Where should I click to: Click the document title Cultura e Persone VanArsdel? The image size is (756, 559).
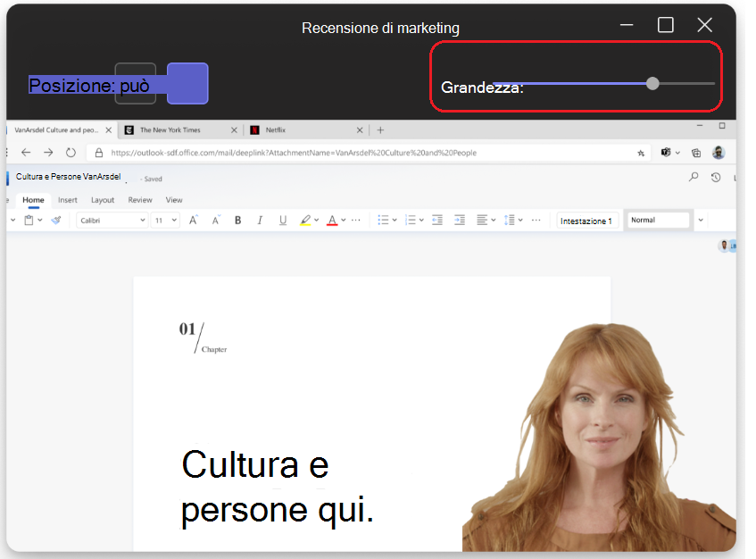pyautogui.click(x=69, y=177)
